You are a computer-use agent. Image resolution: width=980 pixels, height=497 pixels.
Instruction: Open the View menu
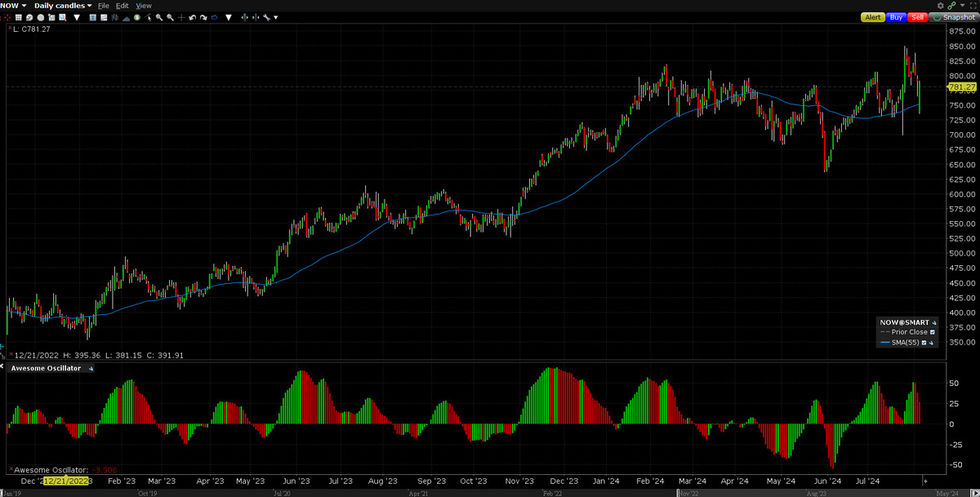click(x=144, y=6)
